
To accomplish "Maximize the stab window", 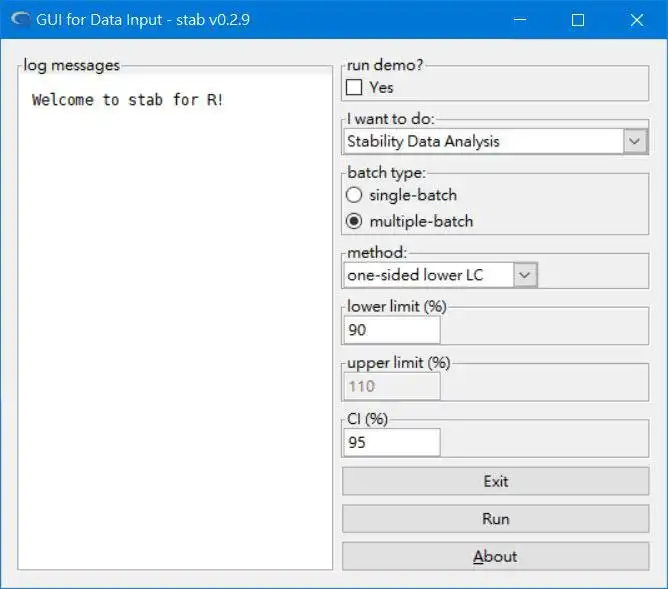I will point(578,20).
